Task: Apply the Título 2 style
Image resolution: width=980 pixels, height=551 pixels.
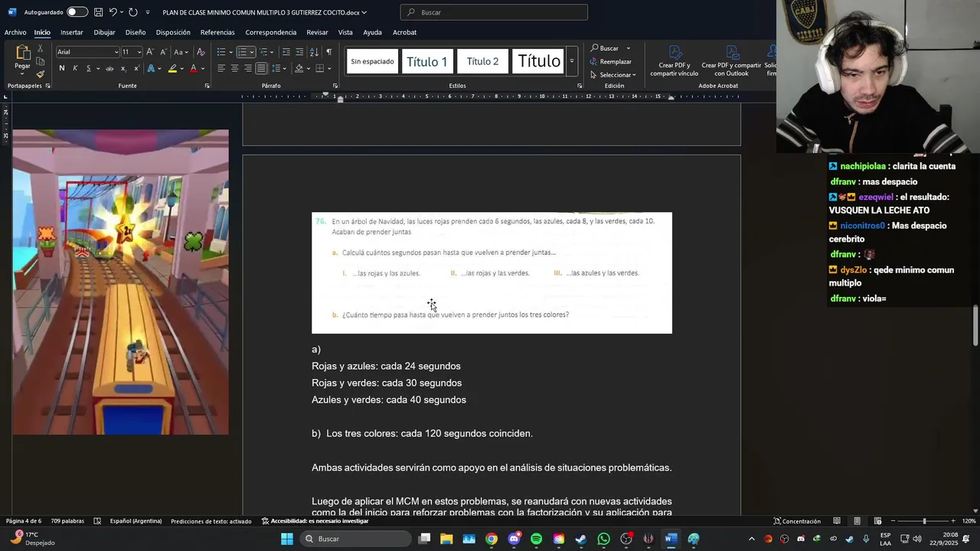Action: click(482, 61)
